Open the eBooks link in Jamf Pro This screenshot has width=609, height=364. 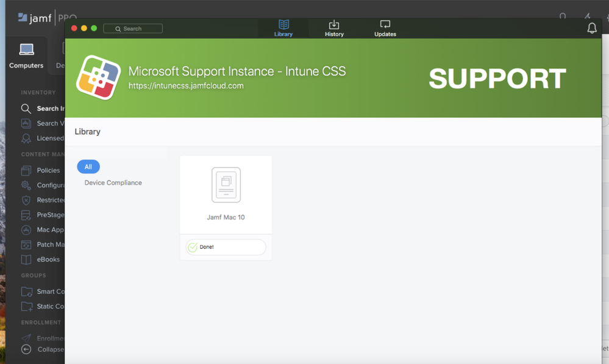(48, 260)
